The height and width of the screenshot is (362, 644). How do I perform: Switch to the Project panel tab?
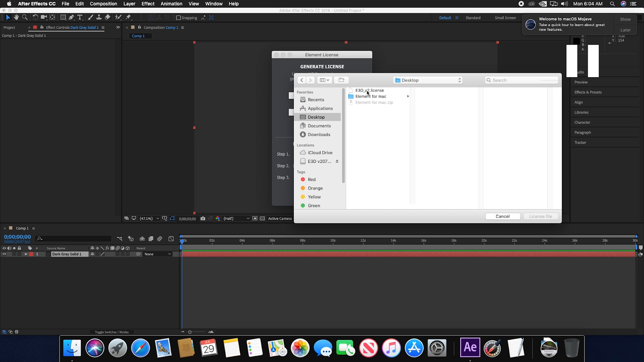tap(9, 27)
